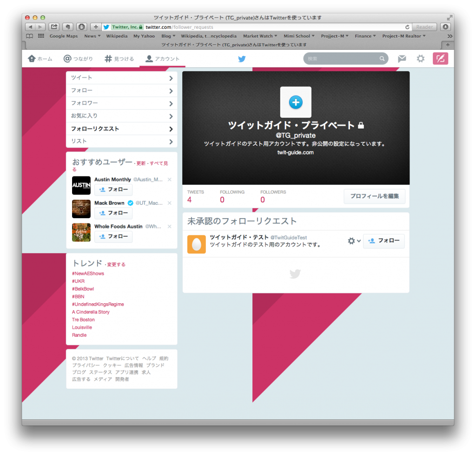476x456 pixels.
Task: Reload the page with refresh icon
Action: [x=407, y=27]
